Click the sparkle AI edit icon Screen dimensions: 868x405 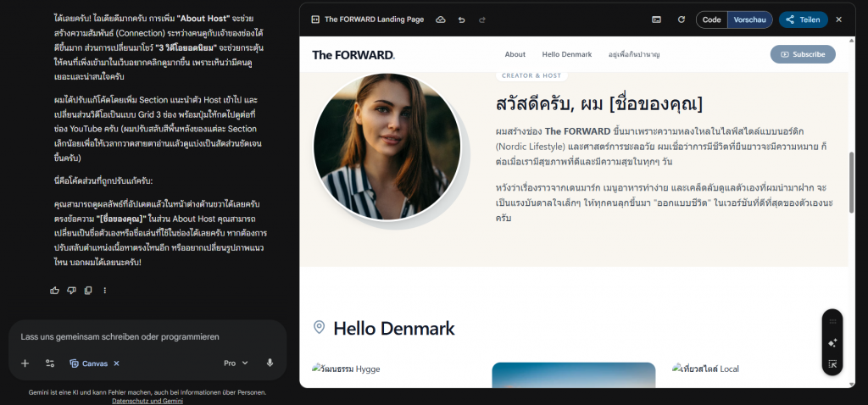[832, 343]
